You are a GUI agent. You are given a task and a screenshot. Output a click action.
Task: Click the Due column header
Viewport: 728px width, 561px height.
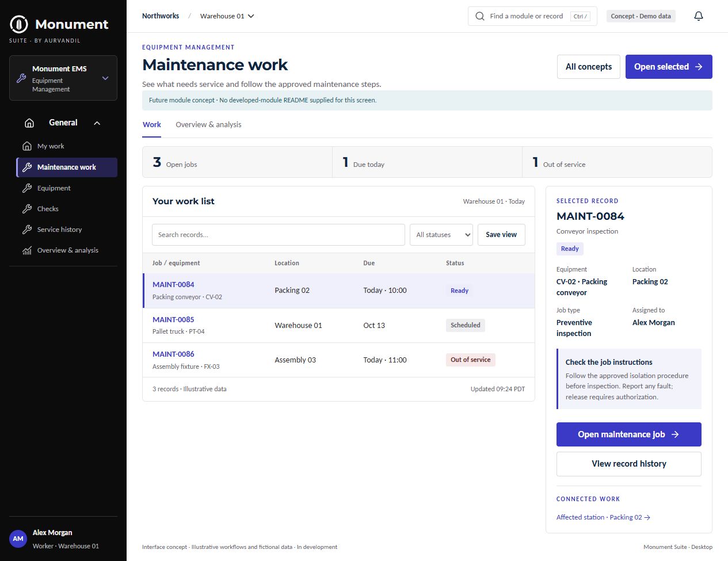tap(369, 263)
